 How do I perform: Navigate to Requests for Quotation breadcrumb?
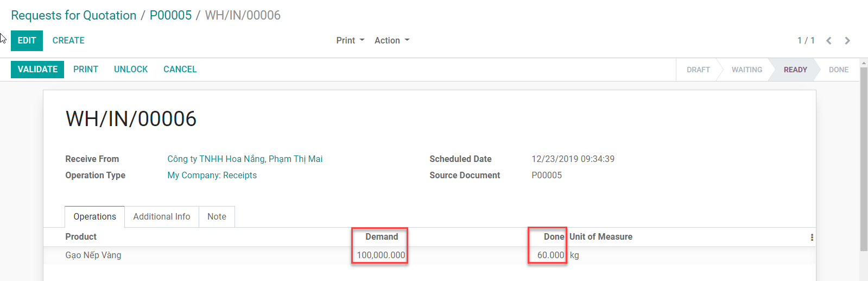tap(74, 15)
